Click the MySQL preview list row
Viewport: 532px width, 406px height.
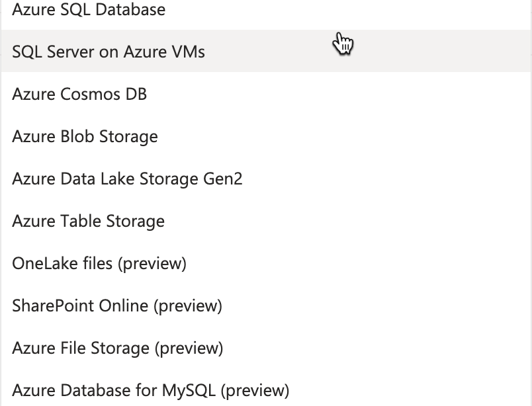pyautogui.click(x=266, y=388)
